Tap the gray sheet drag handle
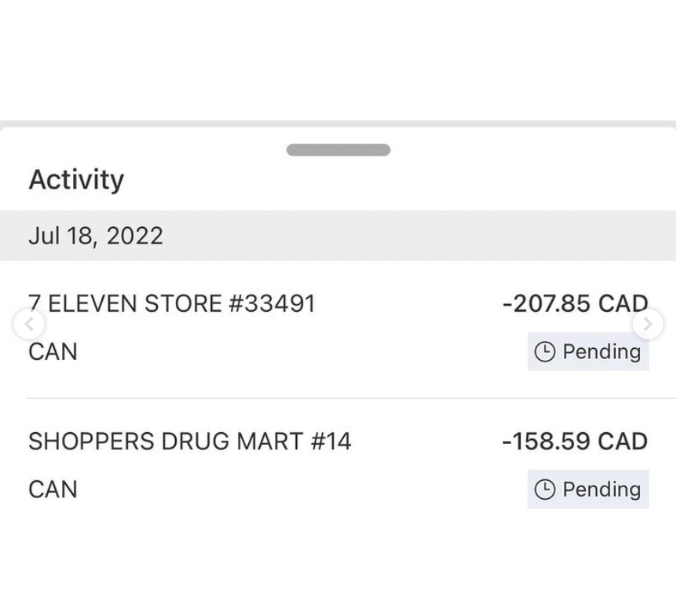 338,150
